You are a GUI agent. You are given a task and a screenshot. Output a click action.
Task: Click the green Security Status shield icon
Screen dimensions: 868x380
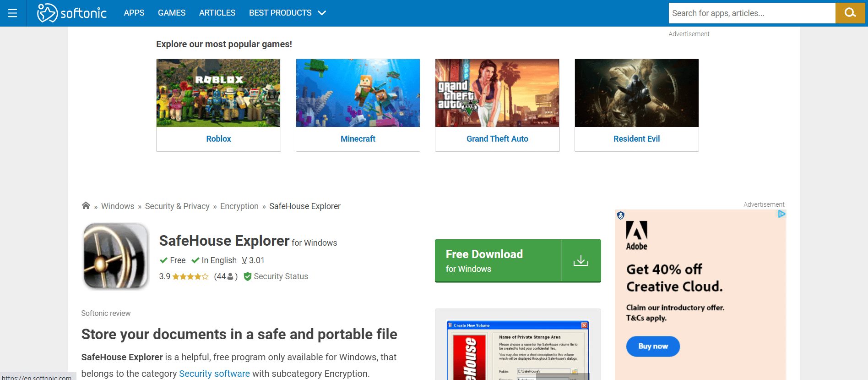248,276
